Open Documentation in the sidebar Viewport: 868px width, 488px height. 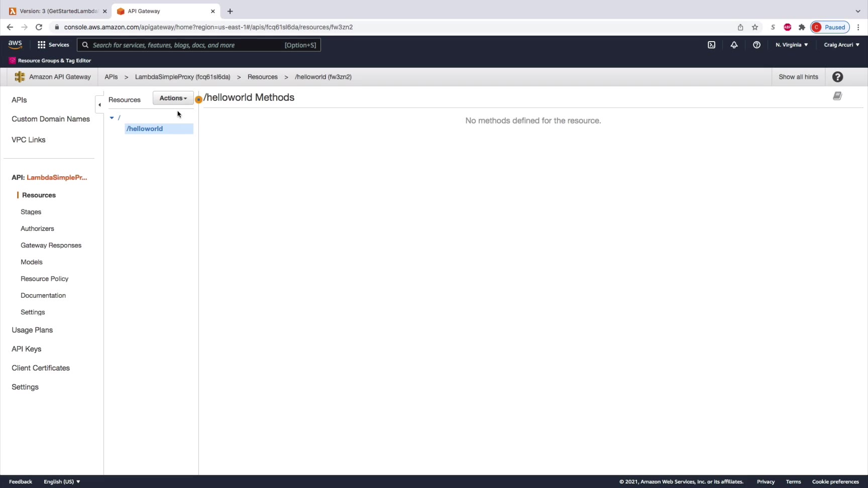pyautogui.click(x=43, y=295)
